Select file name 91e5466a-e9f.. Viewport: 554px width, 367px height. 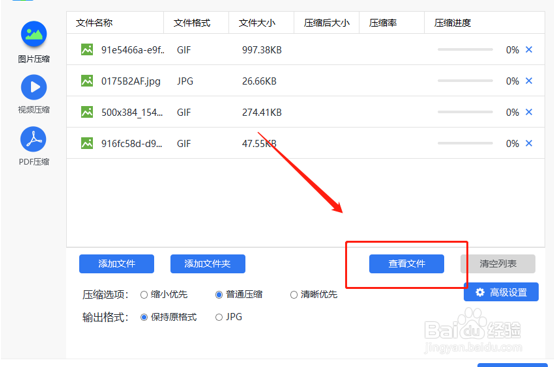(133, 50)
